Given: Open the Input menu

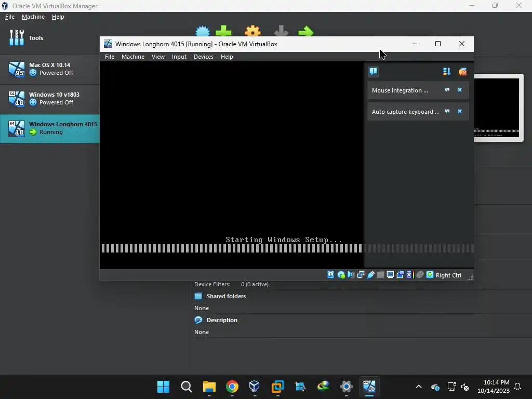Looking at the screenshot, I should point(179,57).
